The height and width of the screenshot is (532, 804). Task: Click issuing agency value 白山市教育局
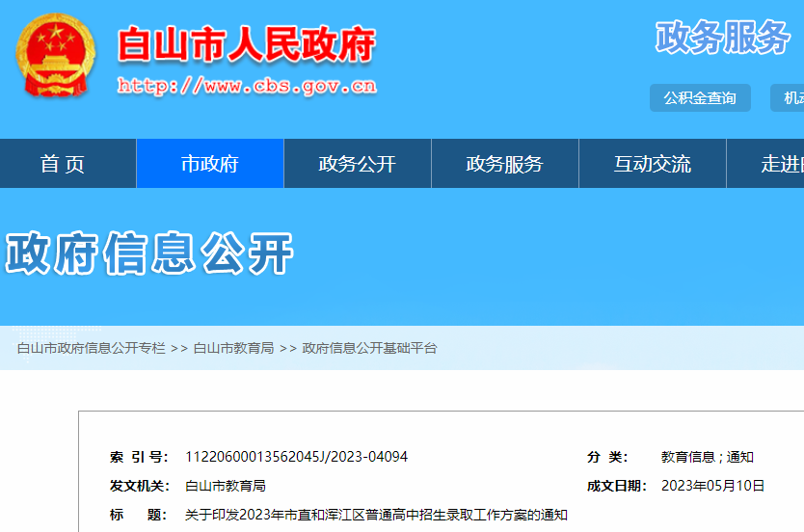[226, 486]
